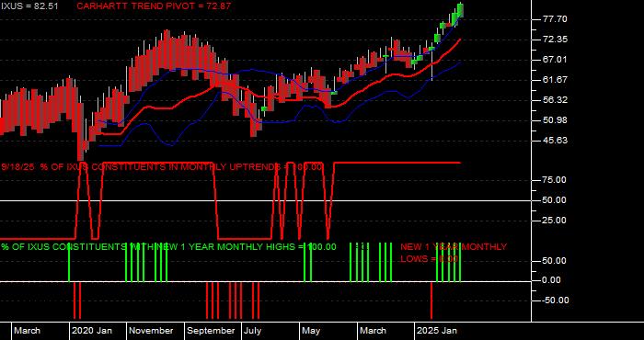Click the 2020 Jan date label
Viewport: 644px width, 340px height.
pos(92,331)
